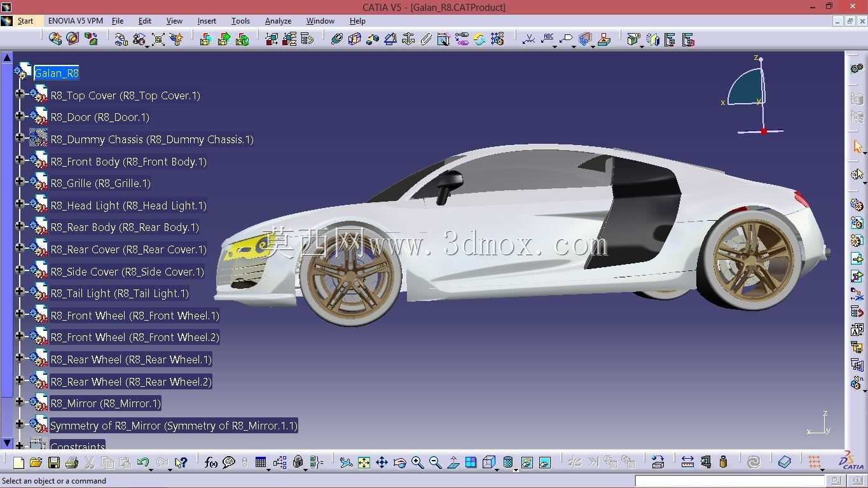The image size is (868, 488).
Task: Click the Measure Inertia icon
Action: (x=723, y=463)
